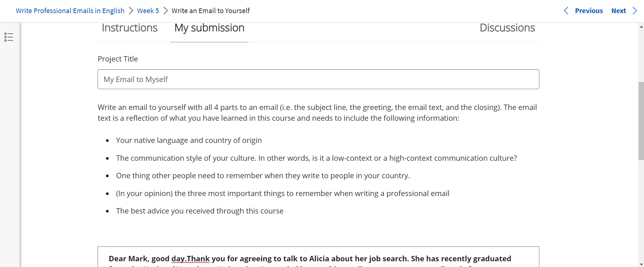Click the breadcrumb chevron after Week 5
This screenshot has width=644, height=267.
coord(165,10)
